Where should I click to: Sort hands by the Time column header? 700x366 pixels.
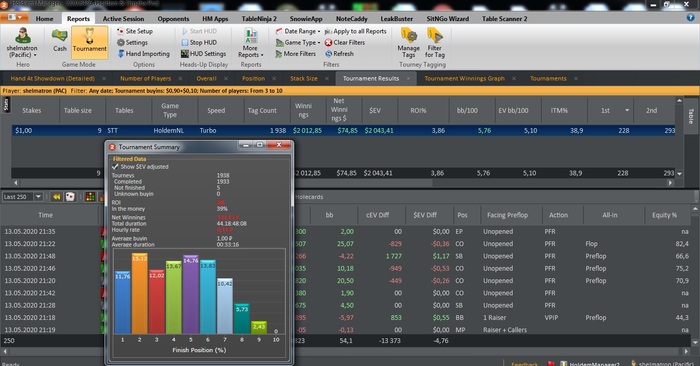pos(45,215)
